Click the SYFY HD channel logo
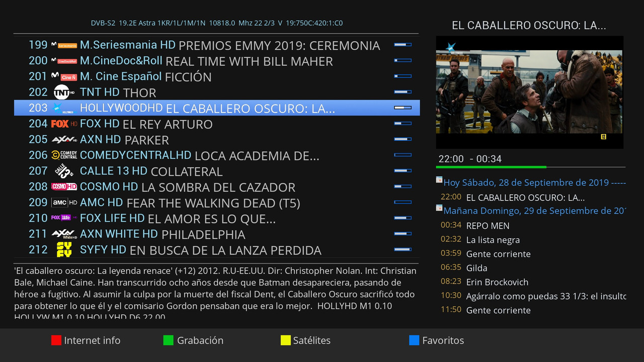This screenshot has width=644, height=362. 64,249
